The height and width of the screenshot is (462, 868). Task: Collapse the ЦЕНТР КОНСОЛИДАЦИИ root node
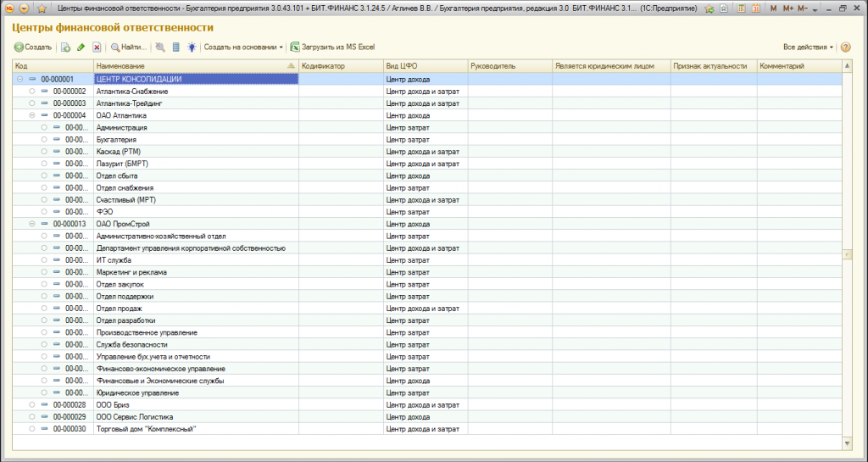[x=20, y=79]
